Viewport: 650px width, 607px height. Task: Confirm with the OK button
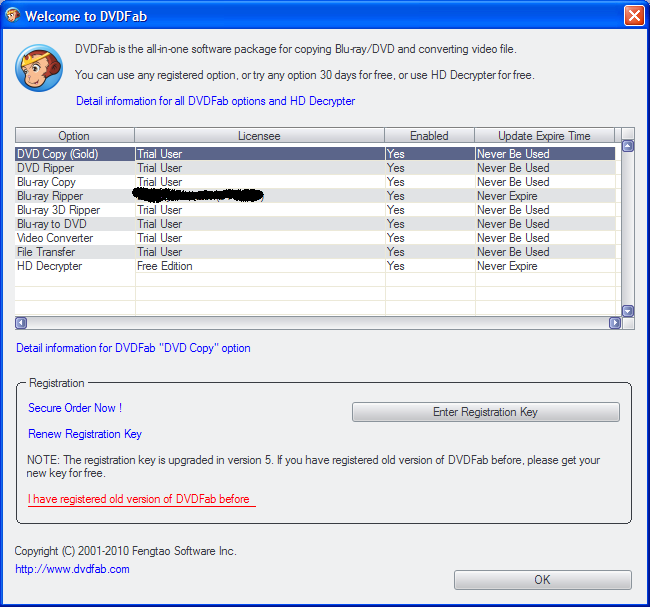543,580
